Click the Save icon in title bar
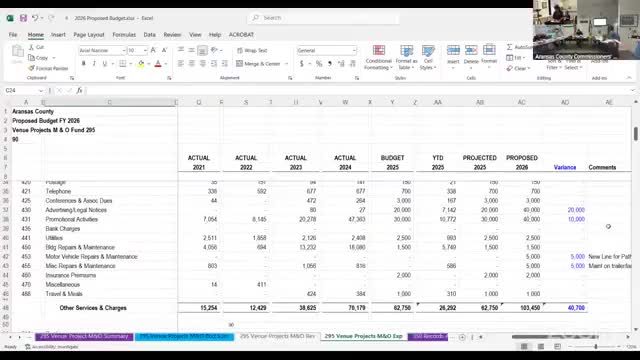The width and height of the screenshot is (640, 360). [23, 18]
